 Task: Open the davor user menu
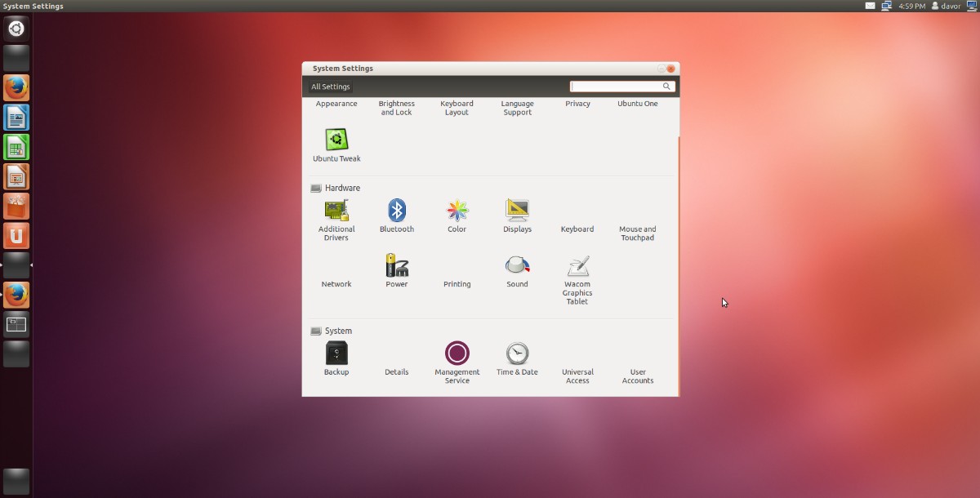[946, 6]
